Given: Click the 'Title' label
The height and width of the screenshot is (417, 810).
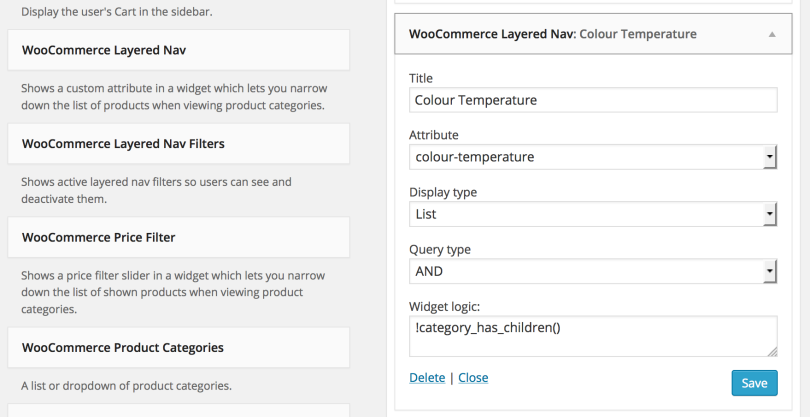Looking at the screenshot, I should click(x=420, y=78).
